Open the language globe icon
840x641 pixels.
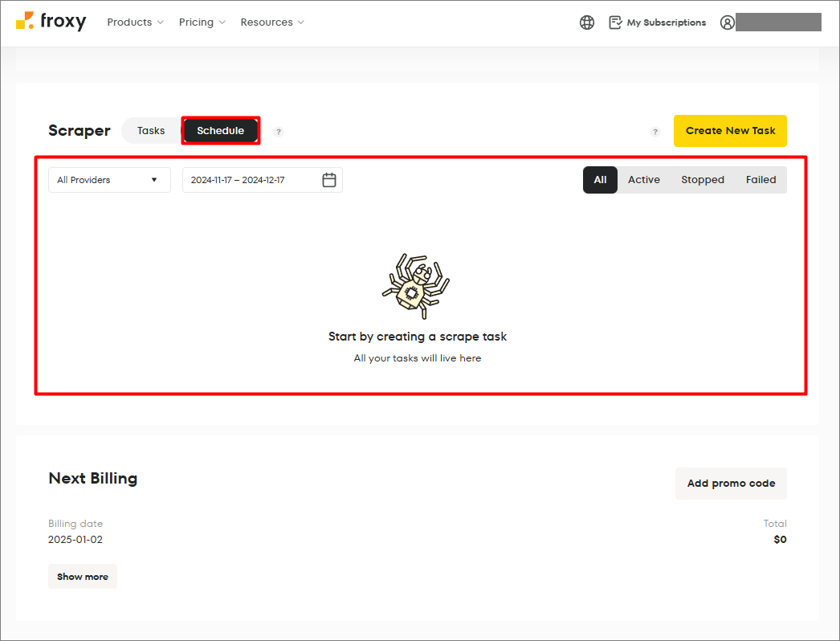(x=586, y=22)
